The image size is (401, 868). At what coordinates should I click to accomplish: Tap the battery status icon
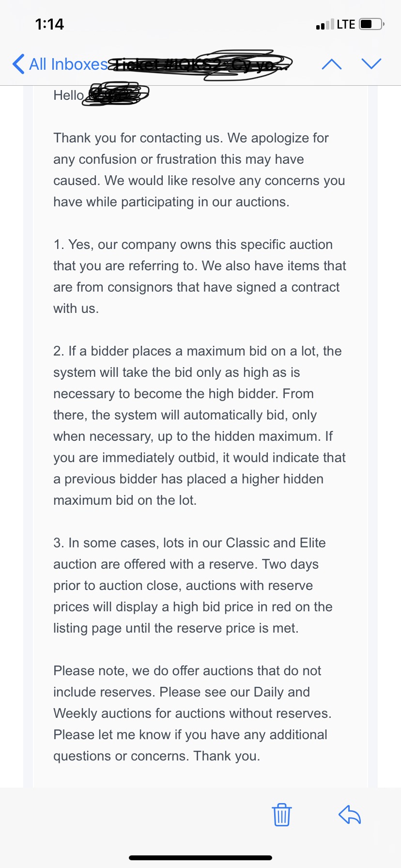(372, 24)
